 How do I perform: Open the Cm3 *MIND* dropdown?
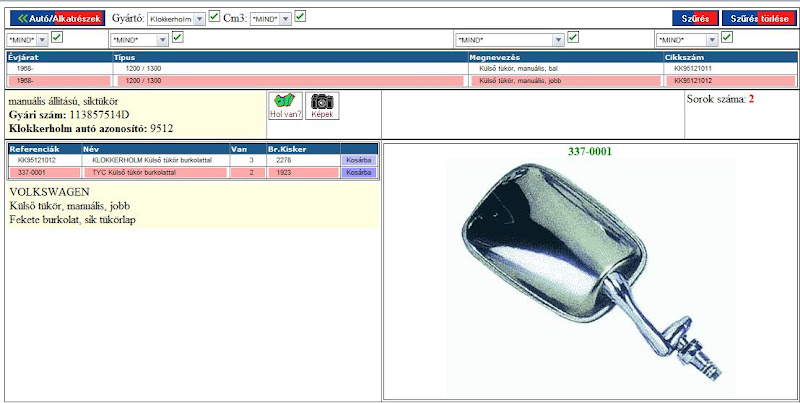[270, 19]
